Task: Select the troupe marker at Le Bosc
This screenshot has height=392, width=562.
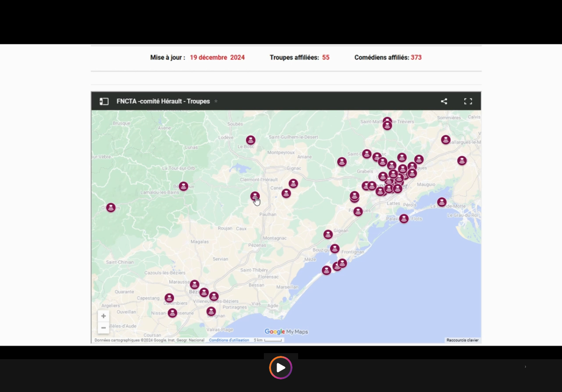Action: click(251, 140)
